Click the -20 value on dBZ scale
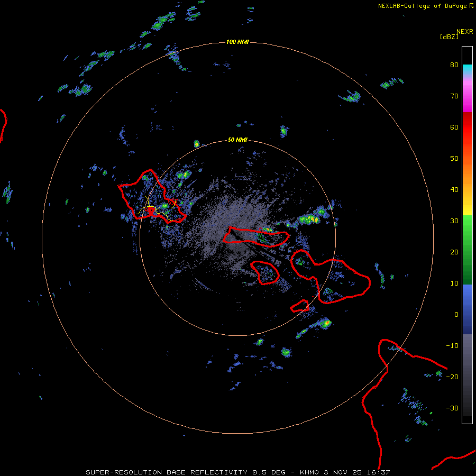 point(452,377)
